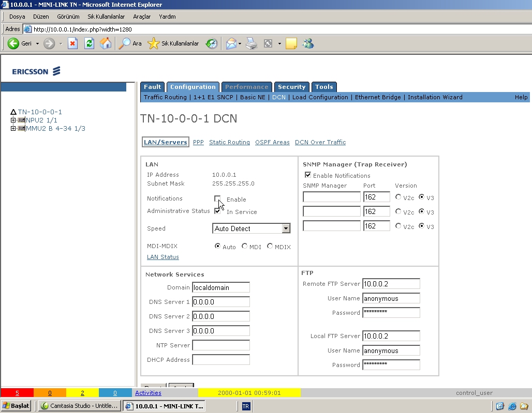Open the OSPF Areas link

[272, 142]
